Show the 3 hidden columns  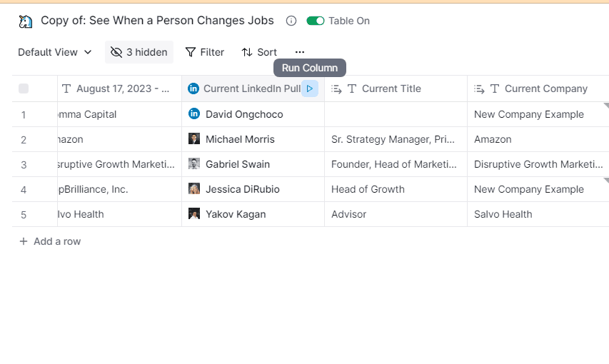click(139, 52)
